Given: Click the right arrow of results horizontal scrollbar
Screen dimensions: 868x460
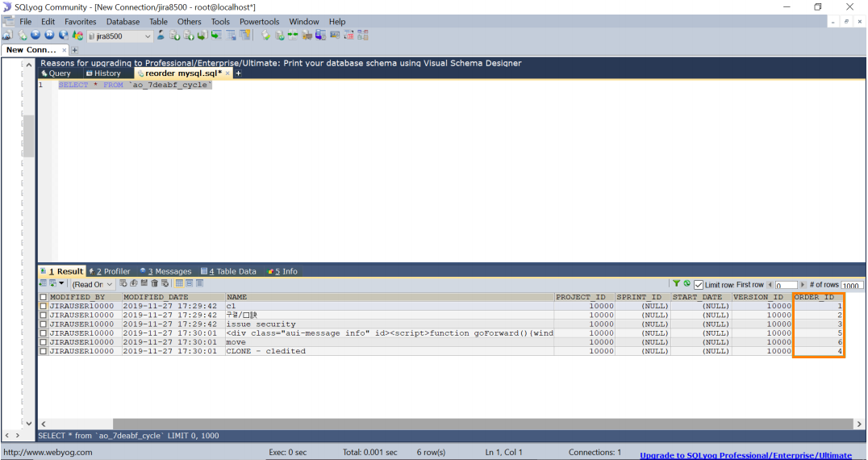Looking at the screenshot, I should pos(859,424).
